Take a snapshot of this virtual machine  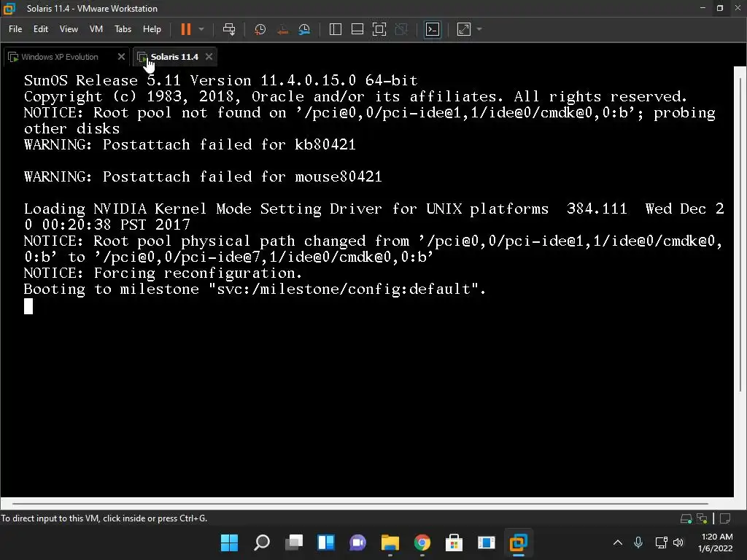pyautogui.click(x=260, y=29)
